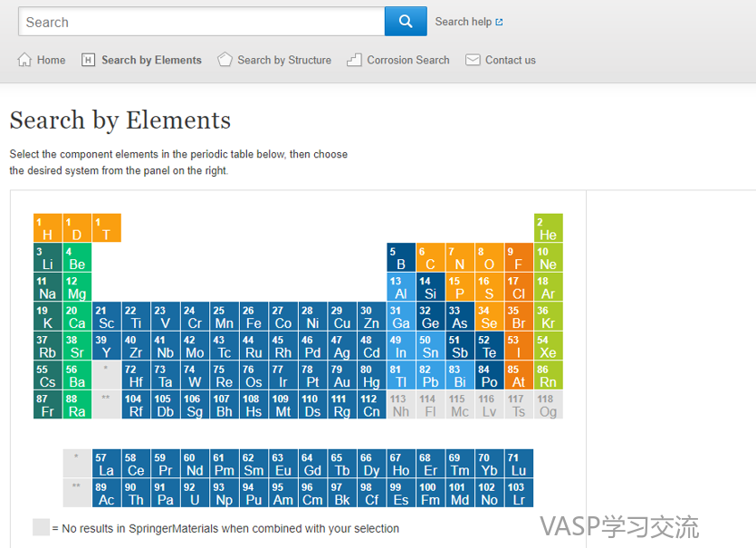Click the Home house icon
Screen dimensions: 756x548
(24, 60)
